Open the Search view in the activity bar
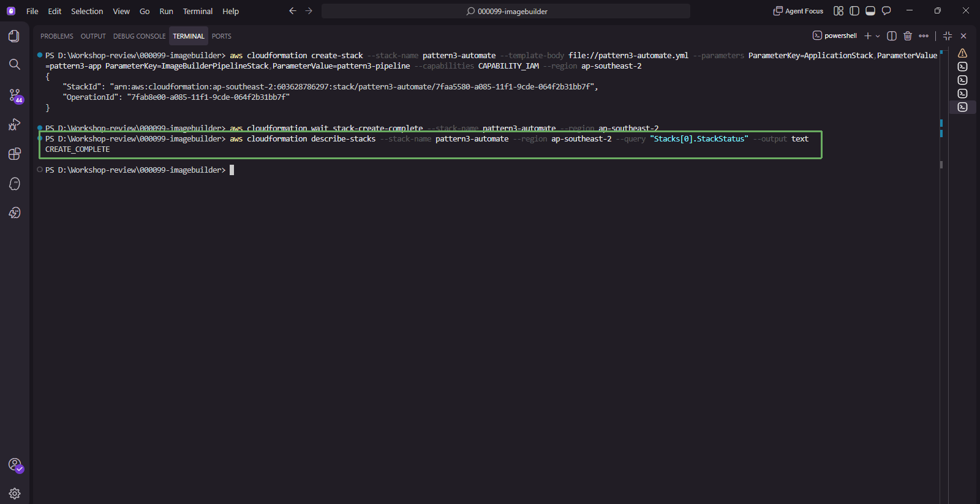 (14, 64)
